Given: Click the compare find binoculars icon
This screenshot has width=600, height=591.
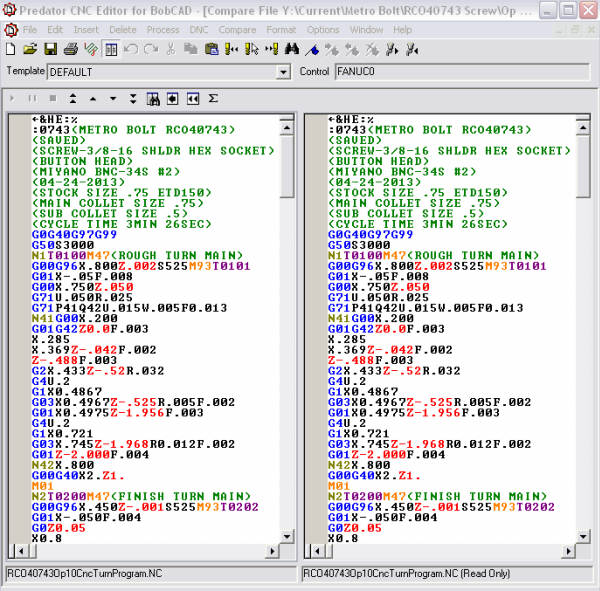Looking at the screenshot, I should 153,99.
